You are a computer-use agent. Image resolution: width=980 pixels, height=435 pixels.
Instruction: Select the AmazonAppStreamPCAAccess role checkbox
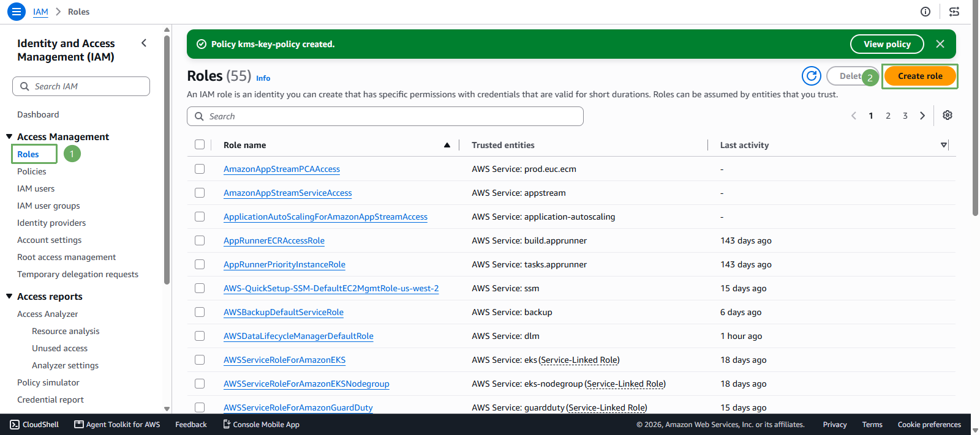point(200,169)
